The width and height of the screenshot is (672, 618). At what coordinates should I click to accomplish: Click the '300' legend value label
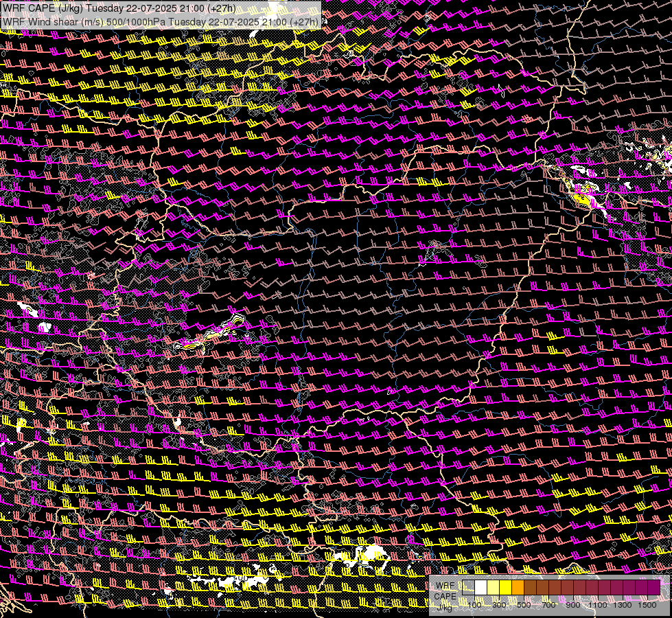499,605
